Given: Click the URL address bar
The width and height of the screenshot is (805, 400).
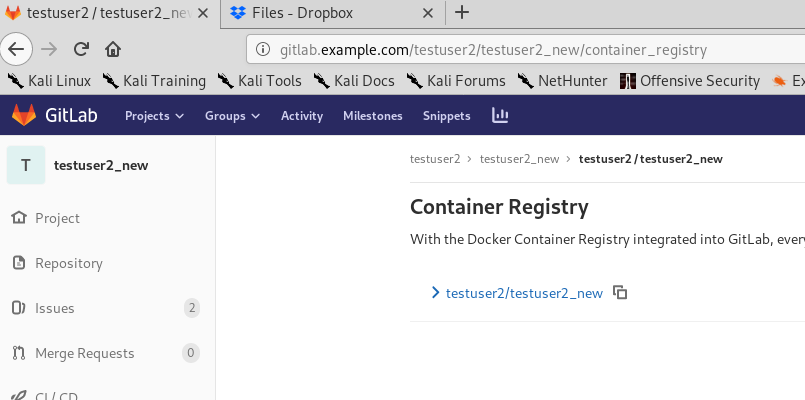Looking at the screenshot, I should click(x=520, y=49).
